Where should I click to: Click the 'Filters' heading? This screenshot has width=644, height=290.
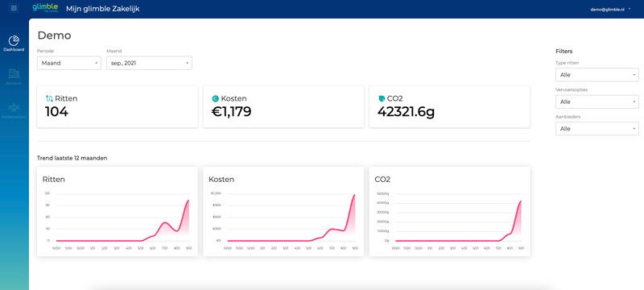pyautogui.click(x=564, y=52)
